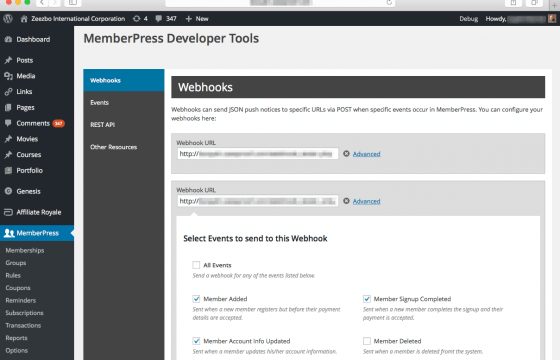Check the All Events checkbox
This screenshot has width=560, height=360.
pyautogui.click(x=196, y=265)
